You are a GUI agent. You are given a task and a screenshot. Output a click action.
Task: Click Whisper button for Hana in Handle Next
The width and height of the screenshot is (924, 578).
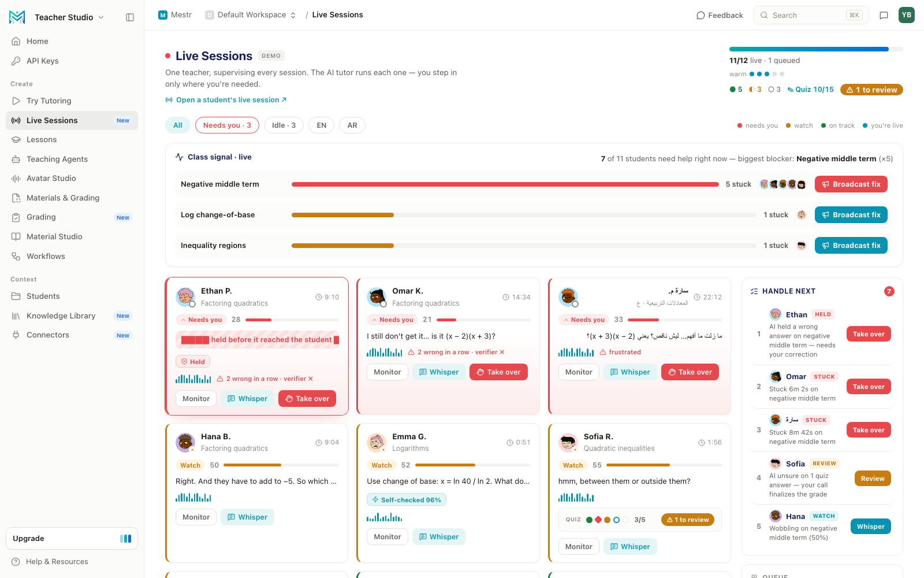(x=871, y=527)
